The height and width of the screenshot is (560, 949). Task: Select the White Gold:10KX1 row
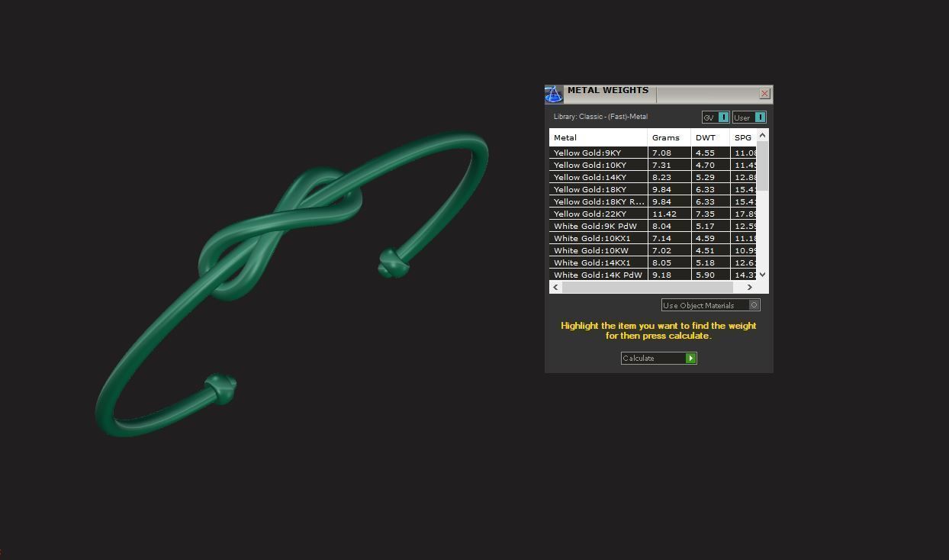(x=653, y=238)
